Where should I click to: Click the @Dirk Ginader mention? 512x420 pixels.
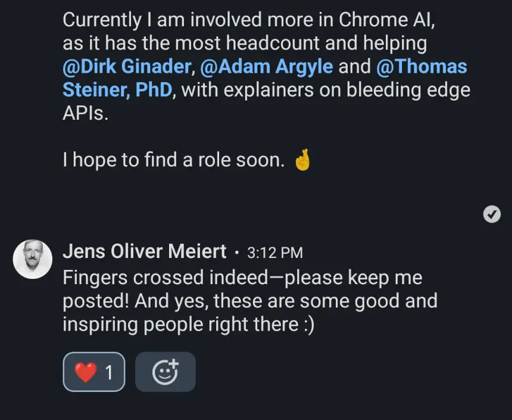tap(127, 66)
